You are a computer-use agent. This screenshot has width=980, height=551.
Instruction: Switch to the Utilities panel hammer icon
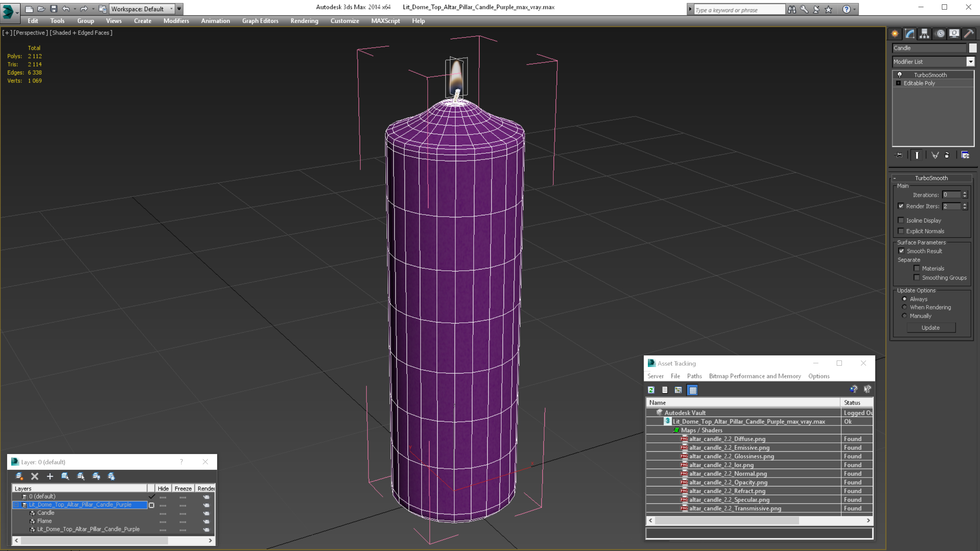coord(968,33)
